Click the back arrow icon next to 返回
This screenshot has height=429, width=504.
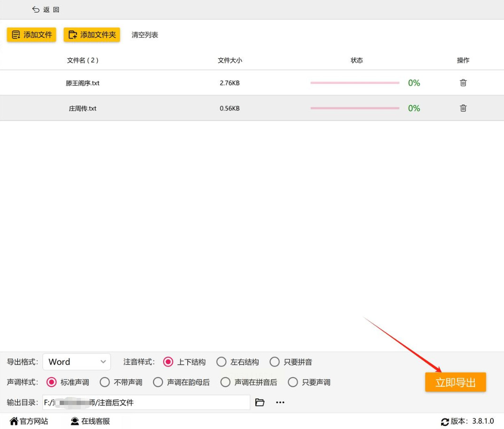(x=36, y=10)
